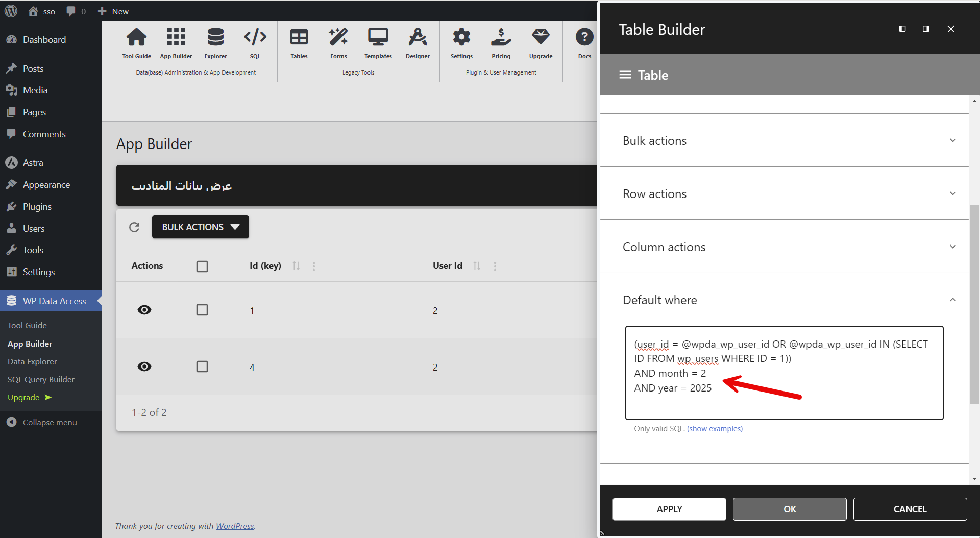980x538 pixels.
Task: Open Plugins in the WordPress sidebar
Action: point(37,207)
